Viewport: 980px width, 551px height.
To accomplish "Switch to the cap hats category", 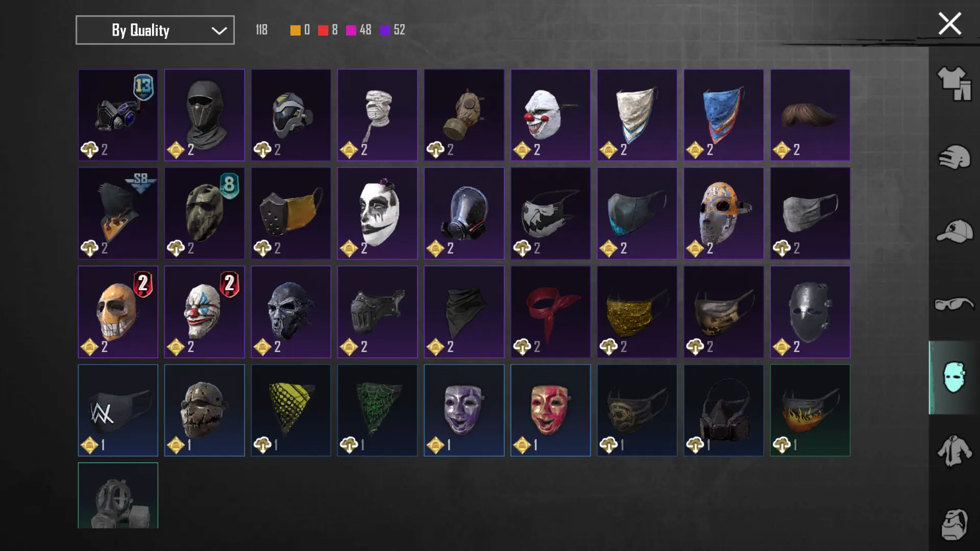I will [x=954, y=231].
